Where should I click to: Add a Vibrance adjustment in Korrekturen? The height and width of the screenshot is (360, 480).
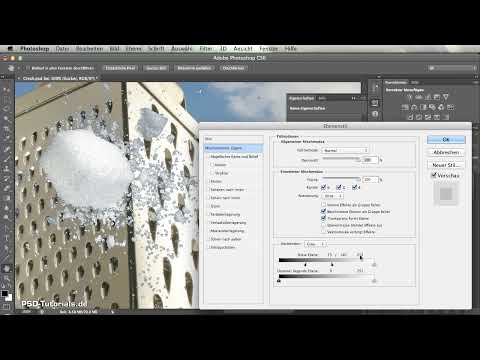pyautogui.click(x=446, y=97)
